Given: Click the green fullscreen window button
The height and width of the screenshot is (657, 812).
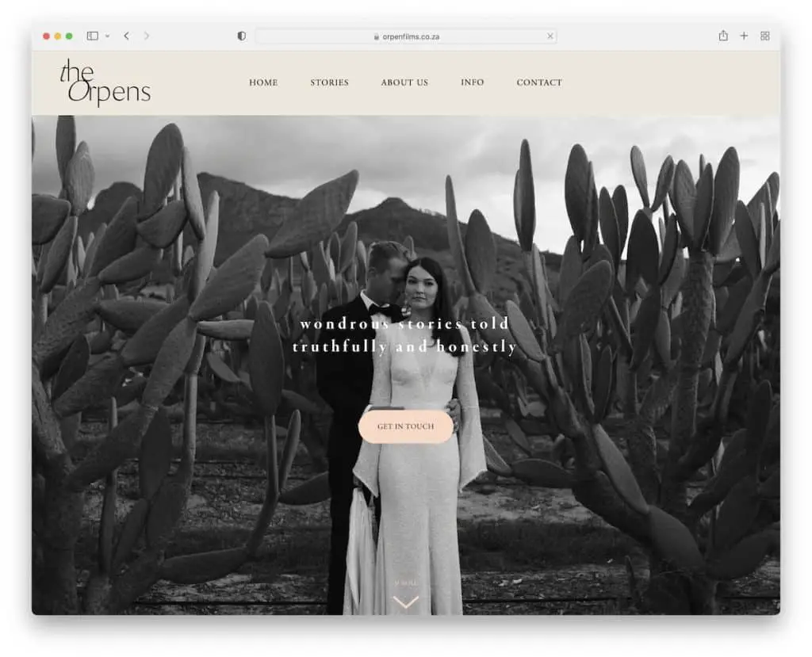Looking at the screenshot, I should click(x=69, y=36).
